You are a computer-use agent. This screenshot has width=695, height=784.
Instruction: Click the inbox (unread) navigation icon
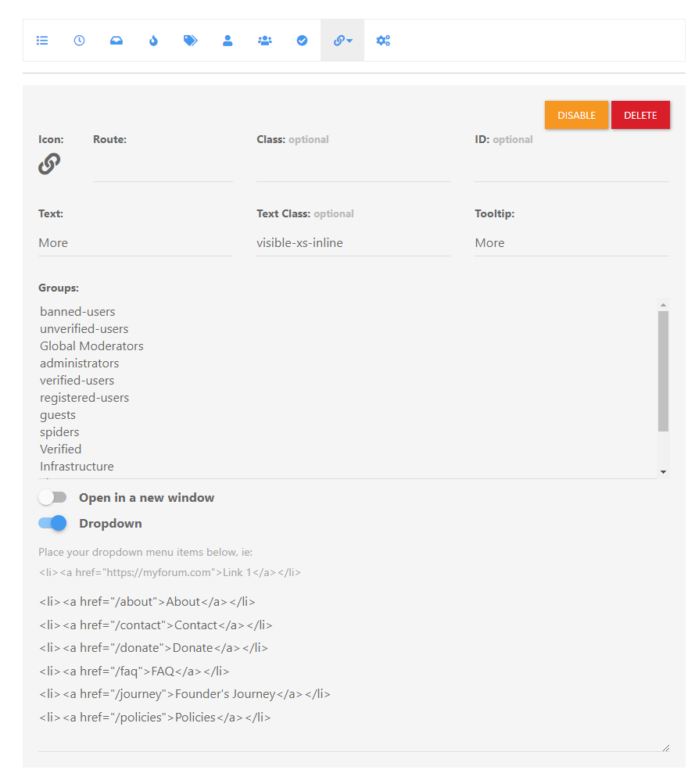point(116,41)
